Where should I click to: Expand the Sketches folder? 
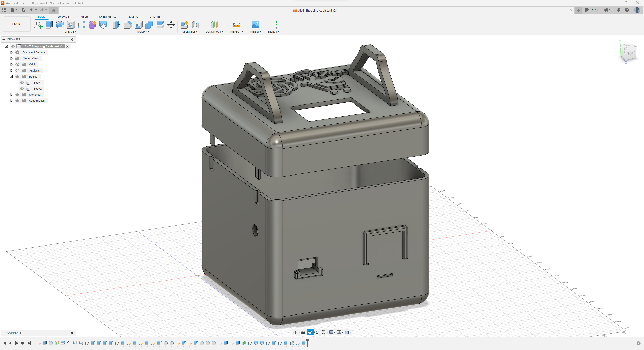click(x=11, y=95)
